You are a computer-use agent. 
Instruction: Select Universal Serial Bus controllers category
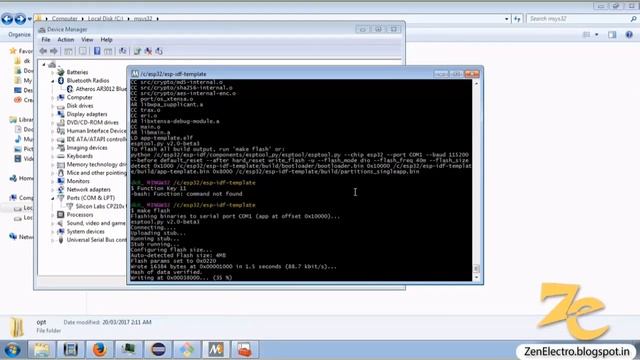(97, 240)
